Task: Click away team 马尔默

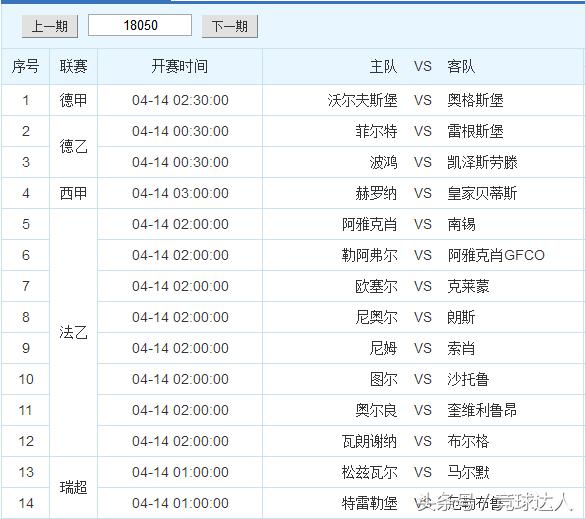Action: (x=468, y=472)
